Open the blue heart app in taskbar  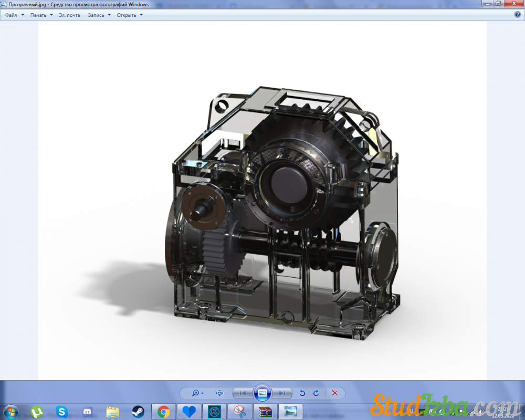[x=189, y=412]
